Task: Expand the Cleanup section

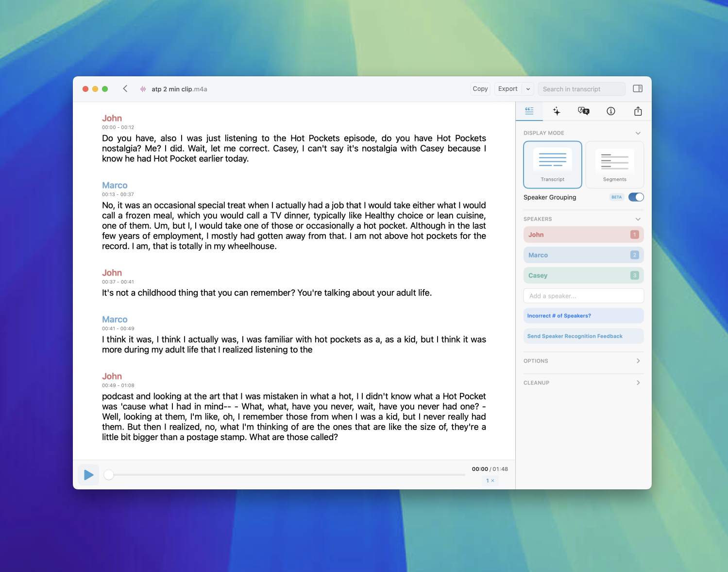Action: pos(638,383)
